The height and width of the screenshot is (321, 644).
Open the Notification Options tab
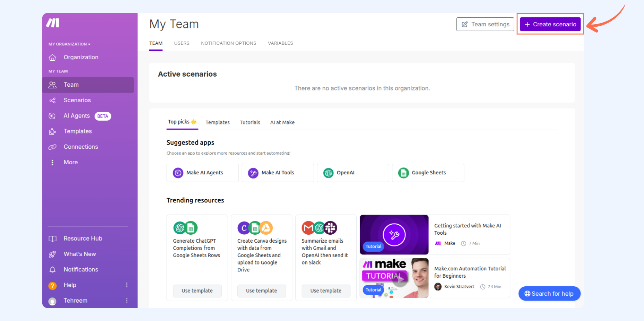(x=229, y=43)
